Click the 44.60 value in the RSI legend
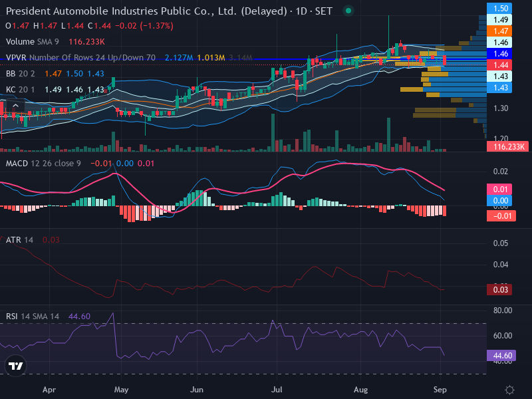The image size is (532, 399). coord(79,317)
